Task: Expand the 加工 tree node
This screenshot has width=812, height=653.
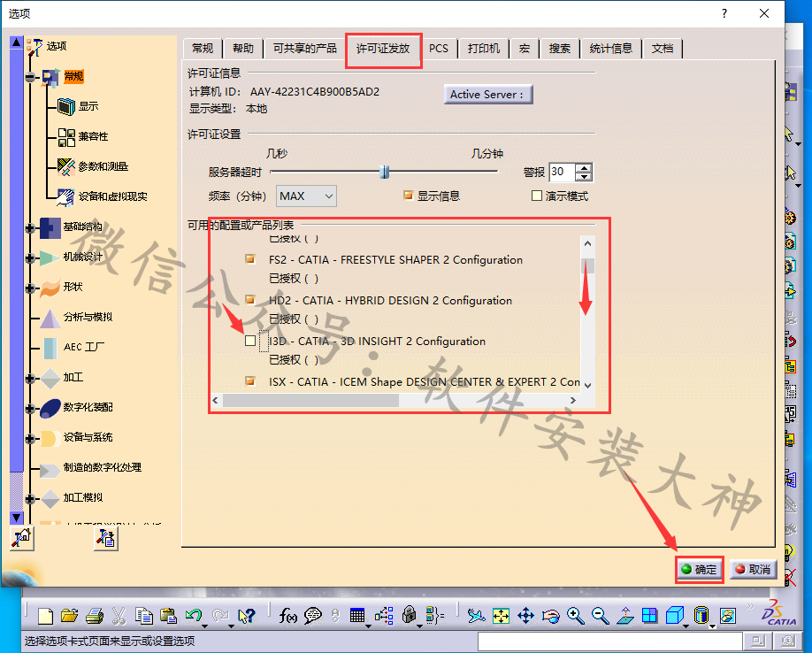Action: 30,378
